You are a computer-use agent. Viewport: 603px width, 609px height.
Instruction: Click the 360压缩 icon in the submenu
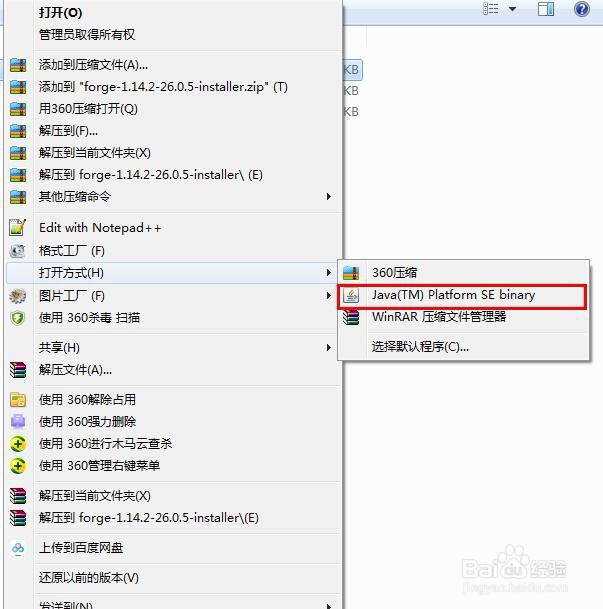[351, 273]
